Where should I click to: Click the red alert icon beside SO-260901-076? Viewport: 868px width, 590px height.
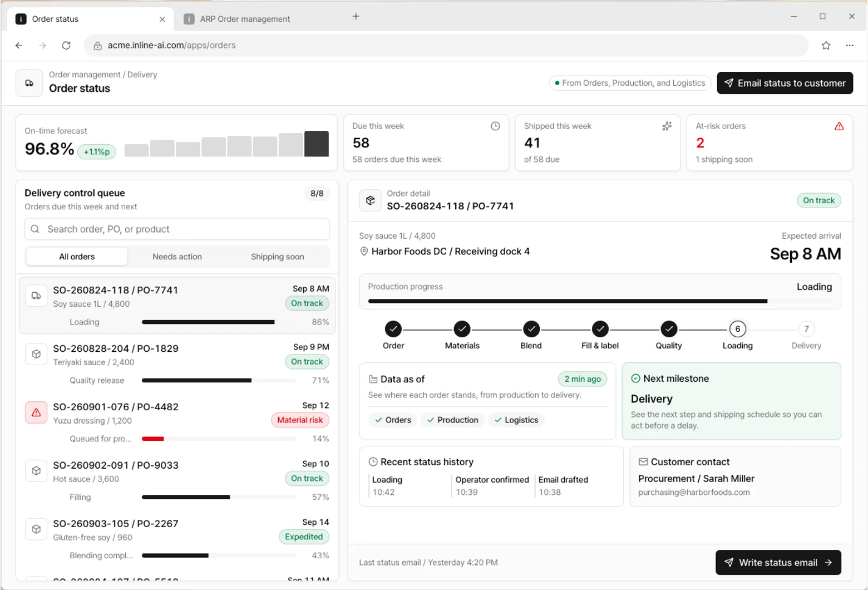[36, 412]
